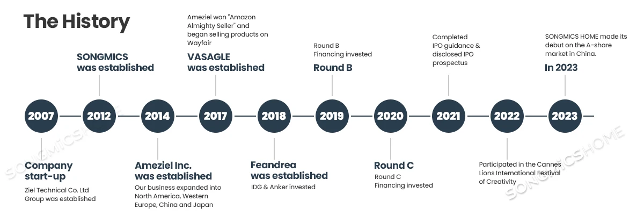
Task: Click the 'Round C' bold heading
Action: 394,166
